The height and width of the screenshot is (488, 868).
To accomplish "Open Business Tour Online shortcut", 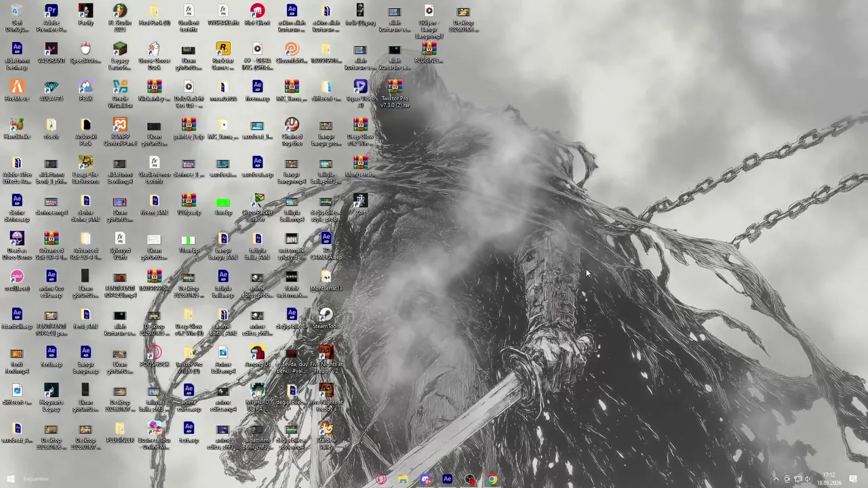I will [x=154, y=435].
